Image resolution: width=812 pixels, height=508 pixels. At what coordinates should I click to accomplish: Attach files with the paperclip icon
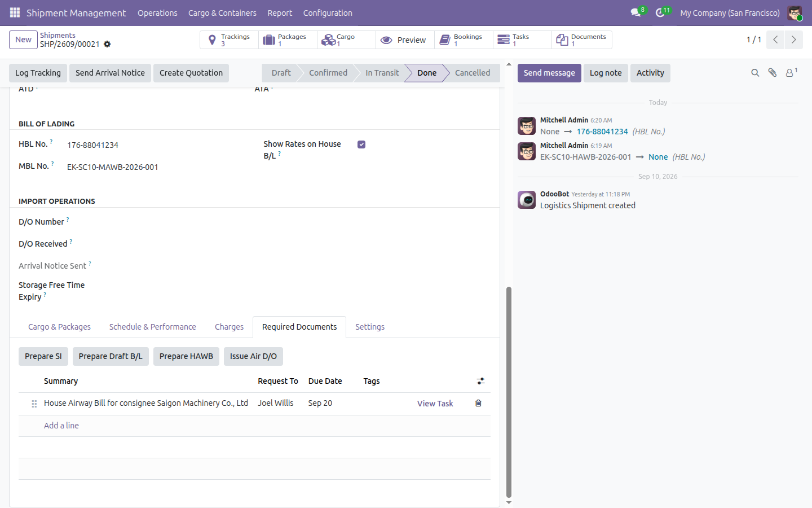point(773,73)
